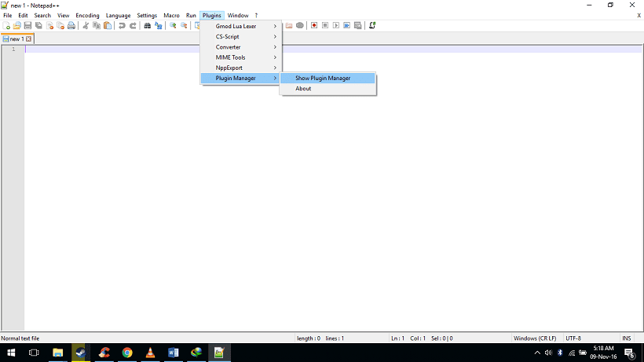
Task: Click the Print toolbar icon
Action: [x=71, y=26]
